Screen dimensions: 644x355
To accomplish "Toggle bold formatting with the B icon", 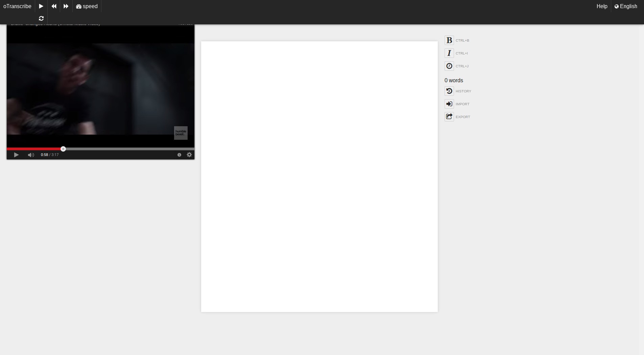I will 449,40.
